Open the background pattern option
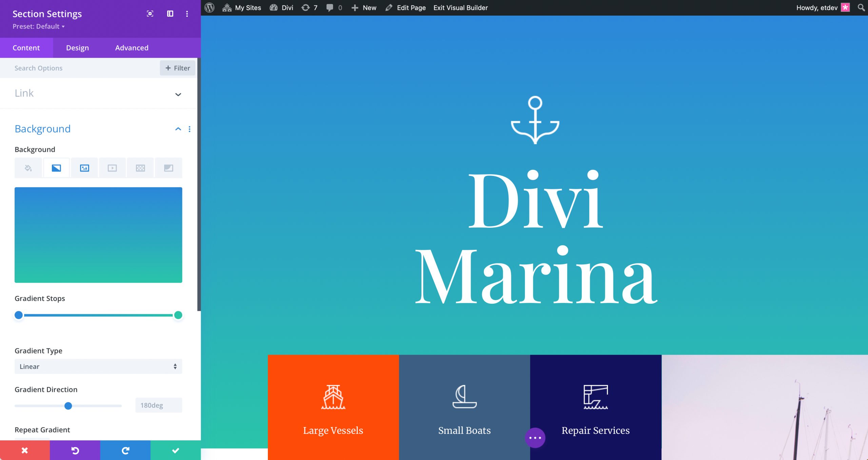Viewport: 868px width, 460px height. 140,167
